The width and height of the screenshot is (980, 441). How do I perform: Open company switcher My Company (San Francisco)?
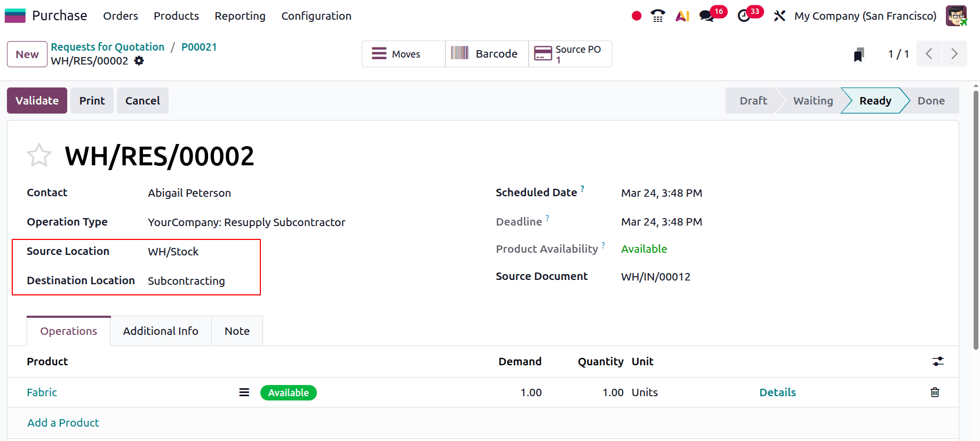coord(865,16)
